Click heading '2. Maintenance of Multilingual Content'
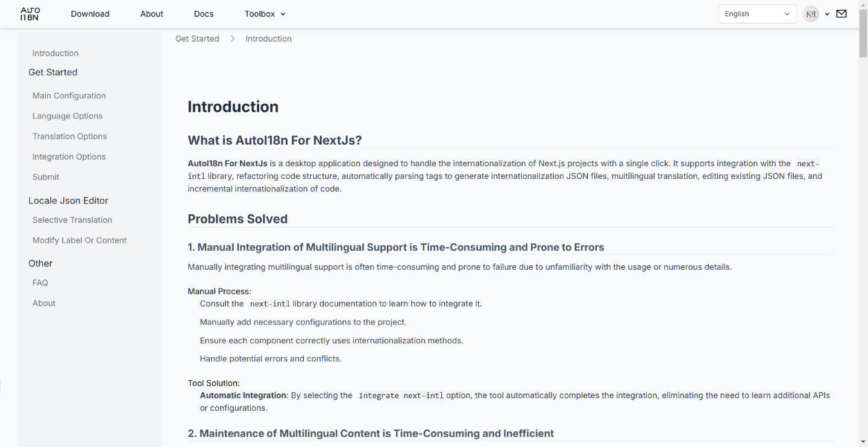Image resolution: width=868 pixels, height=447 pixels. click(371, 433)
